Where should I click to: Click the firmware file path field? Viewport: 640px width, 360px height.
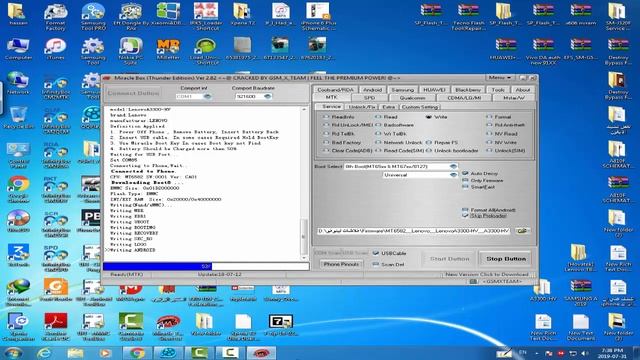(414, 231)
